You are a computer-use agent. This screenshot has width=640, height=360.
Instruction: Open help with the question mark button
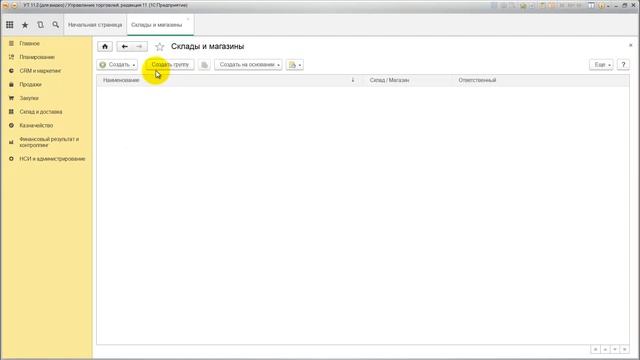pos(623,65)
